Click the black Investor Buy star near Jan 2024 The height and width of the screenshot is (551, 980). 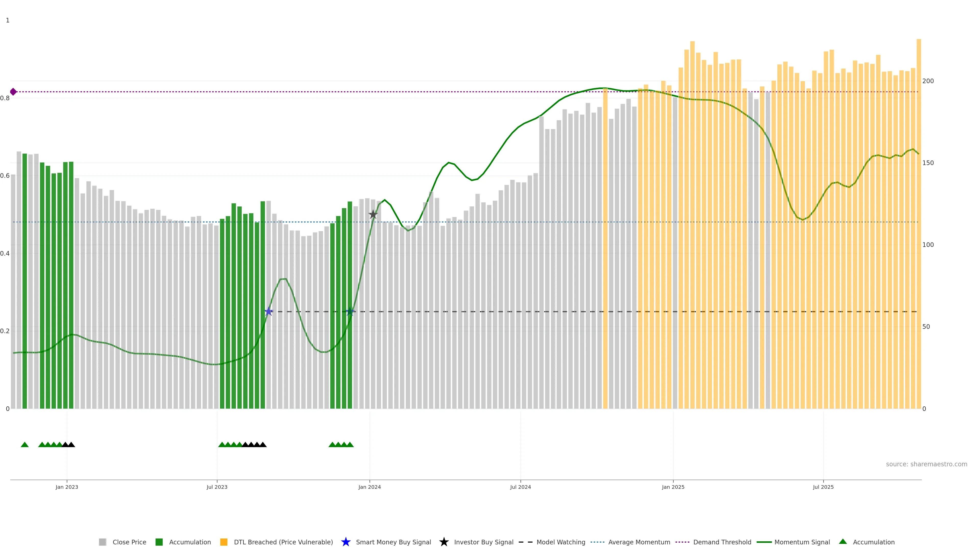373,215
